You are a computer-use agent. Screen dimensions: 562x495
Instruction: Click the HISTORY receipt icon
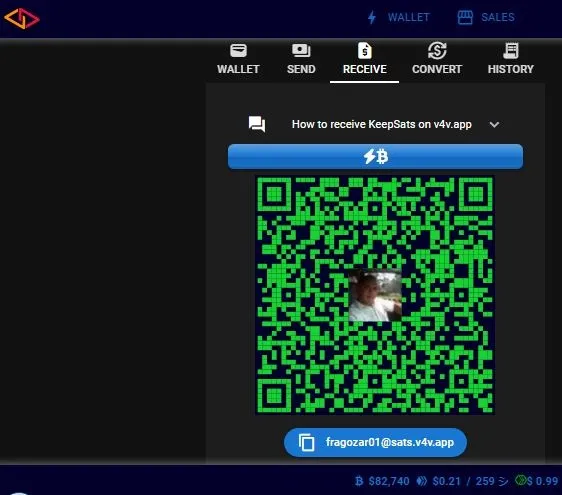click(510, 51)
